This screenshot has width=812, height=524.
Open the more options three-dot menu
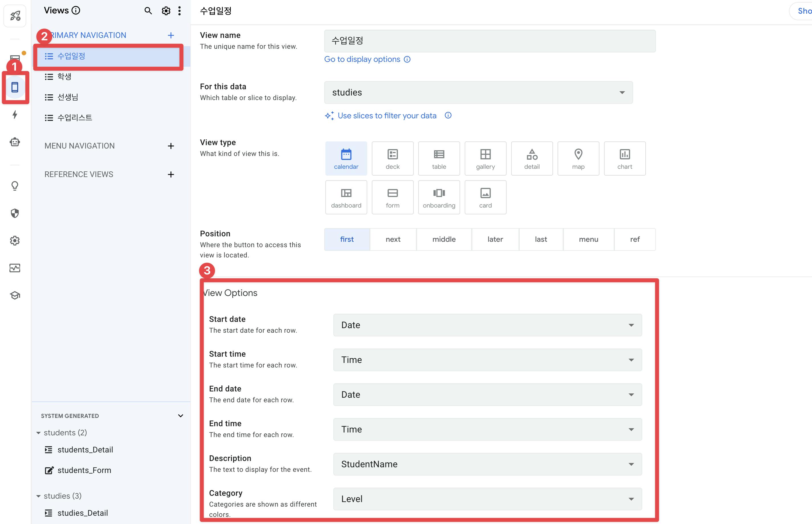click(x=179, y=11)
